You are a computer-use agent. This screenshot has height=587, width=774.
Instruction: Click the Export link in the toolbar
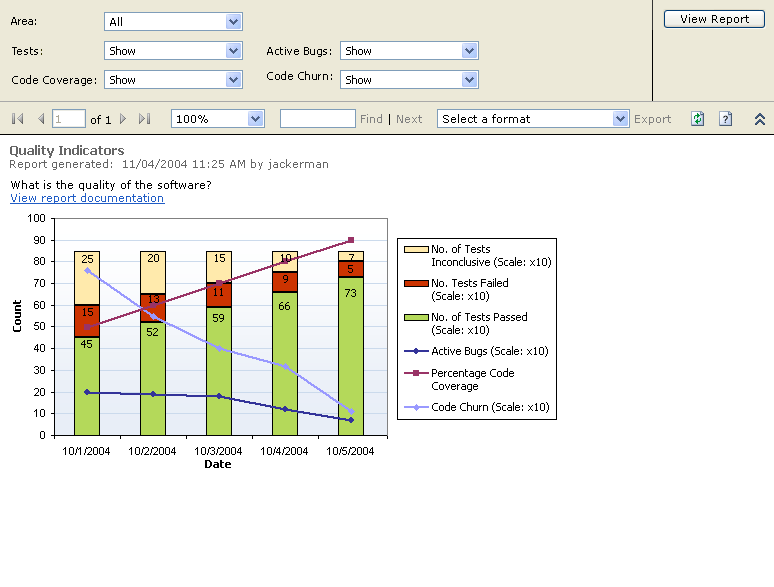coord(652,119)
